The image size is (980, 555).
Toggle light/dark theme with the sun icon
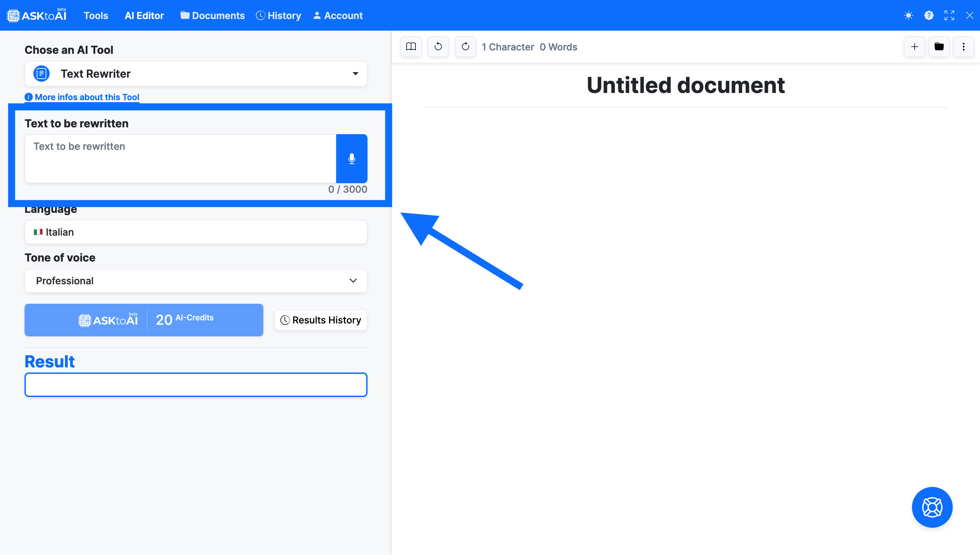pyautogui.click(x=908, y=16)
